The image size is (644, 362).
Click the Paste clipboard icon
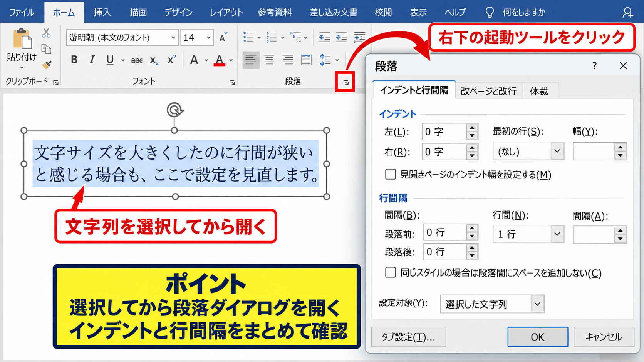point(22,39)
